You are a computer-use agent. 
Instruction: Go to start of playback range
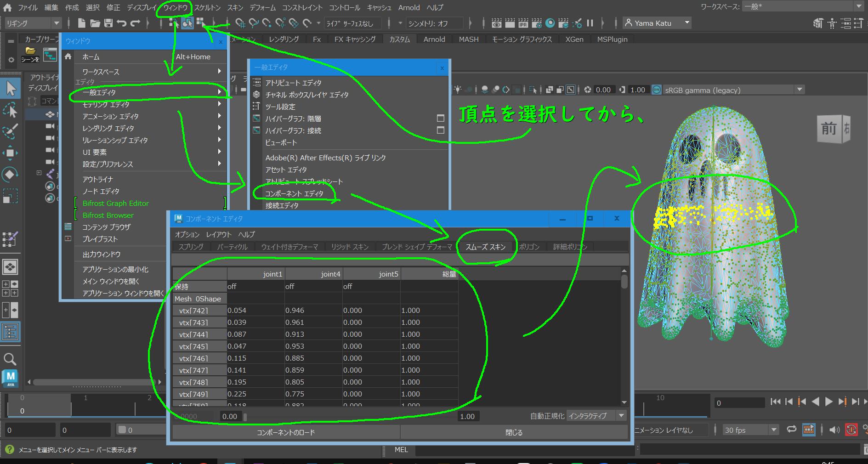click(x=776, y=402)
